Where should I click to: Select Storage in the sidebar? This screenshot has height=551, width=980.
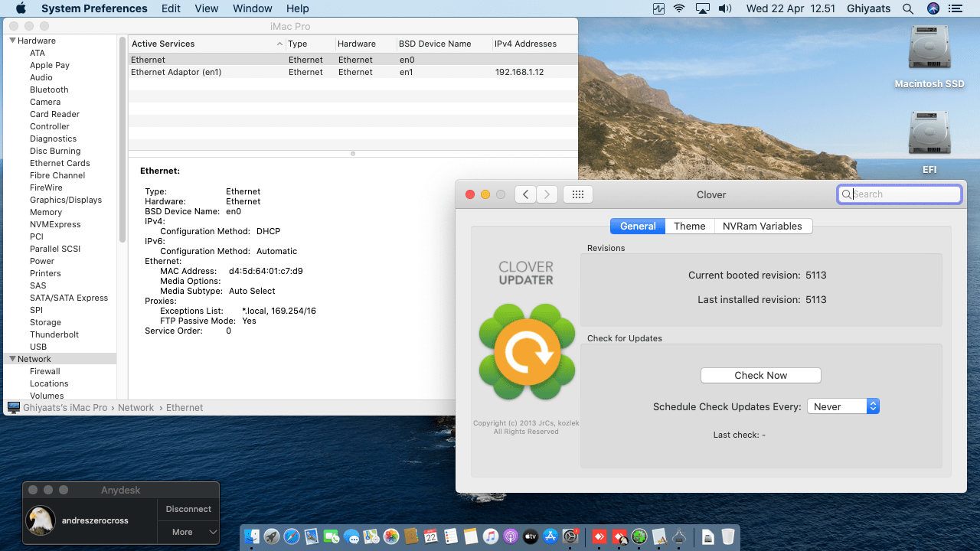(46, 322)
